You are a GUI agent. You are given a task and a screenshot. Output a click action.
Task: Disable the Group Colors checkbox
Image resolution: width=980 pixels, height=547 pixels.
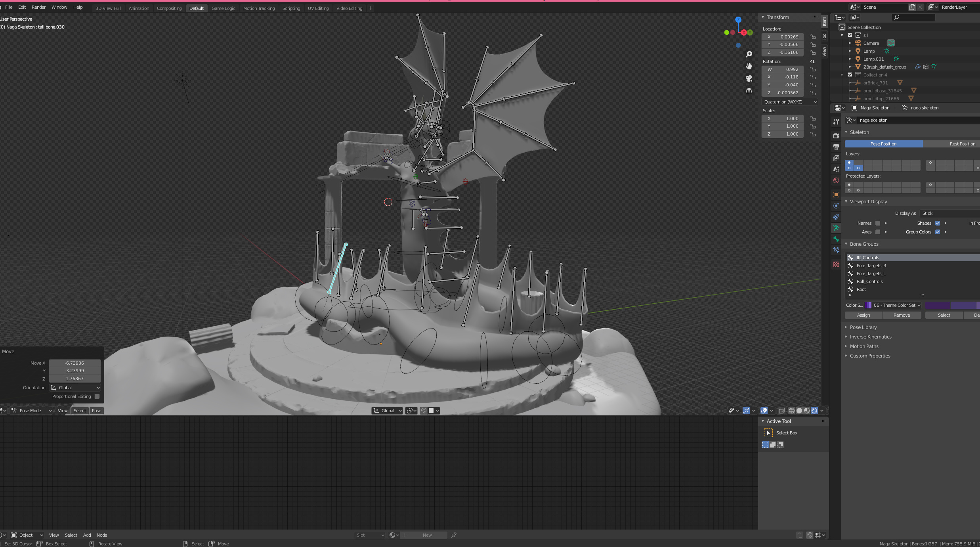click(x=938, y=232)
